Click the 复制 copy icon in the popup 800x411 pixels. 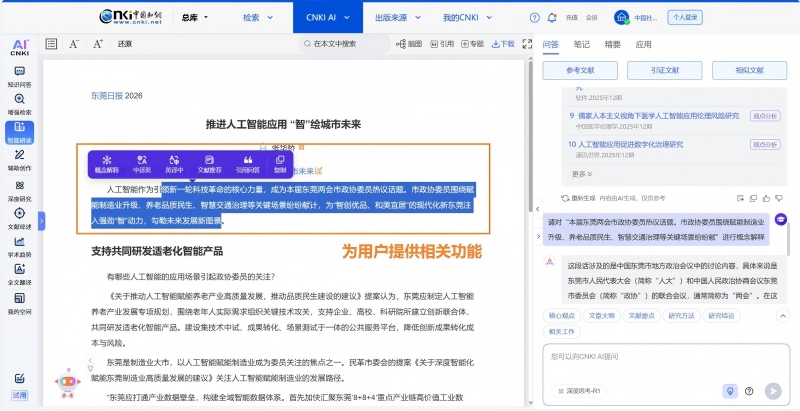coord(279,163)
